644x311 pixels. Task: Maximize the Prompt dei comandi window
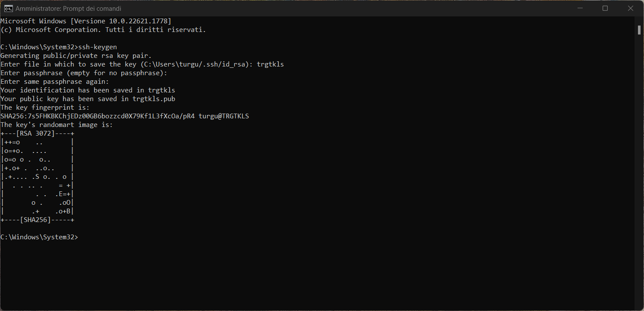tap(605, 8)
